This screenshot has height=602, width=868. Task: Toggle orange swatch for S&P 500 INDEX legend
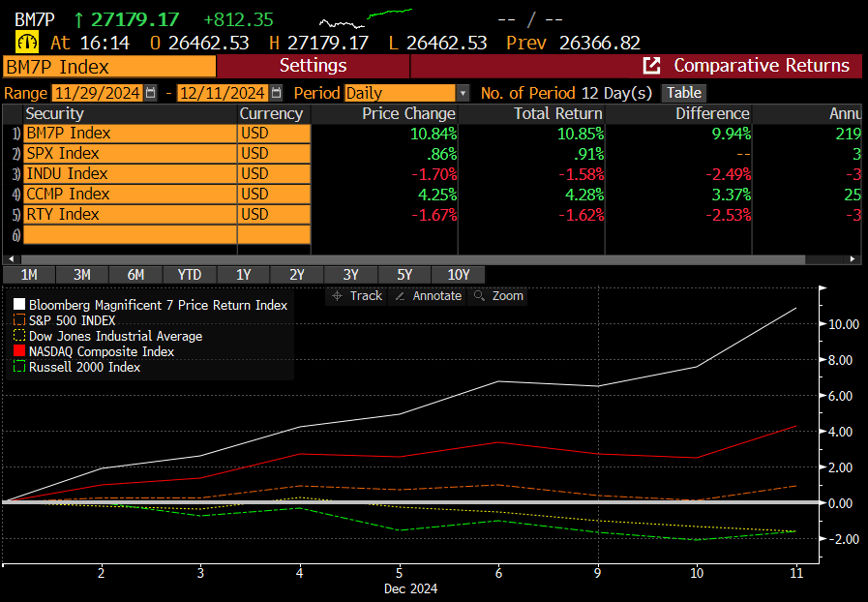pyautogui.click(x=19, y=320)
